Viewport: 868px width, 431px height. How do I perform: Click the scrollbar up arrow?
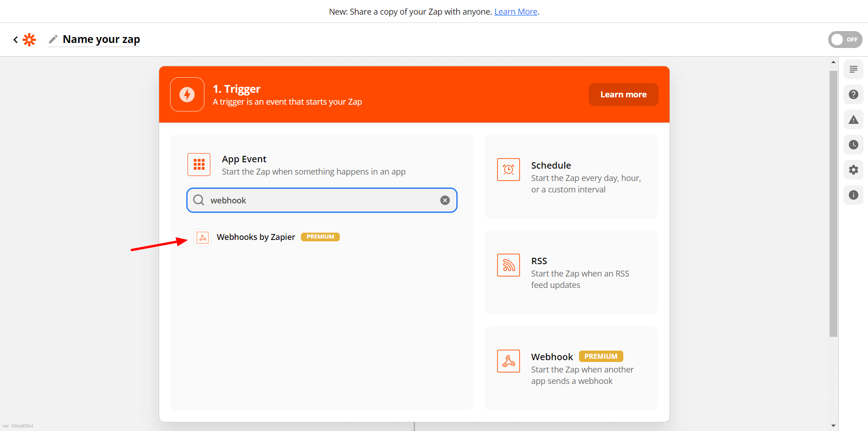click(833, 62)
